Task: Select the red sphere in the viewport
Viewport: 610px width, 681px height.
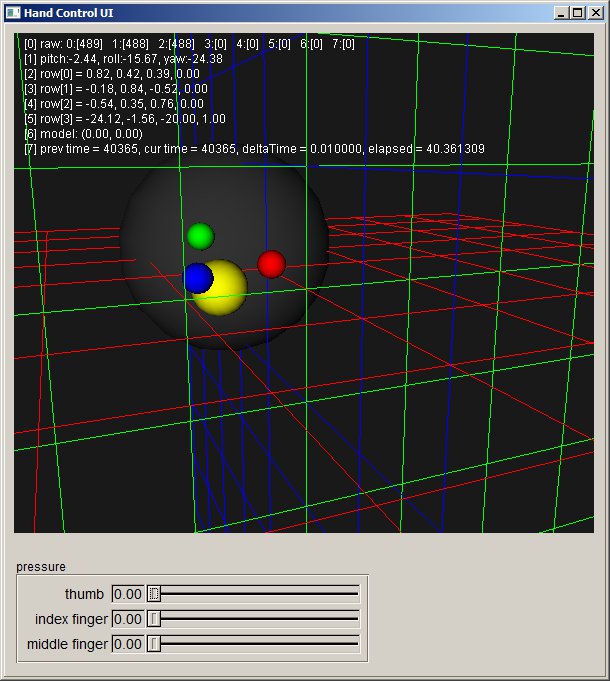Action: 271,264
